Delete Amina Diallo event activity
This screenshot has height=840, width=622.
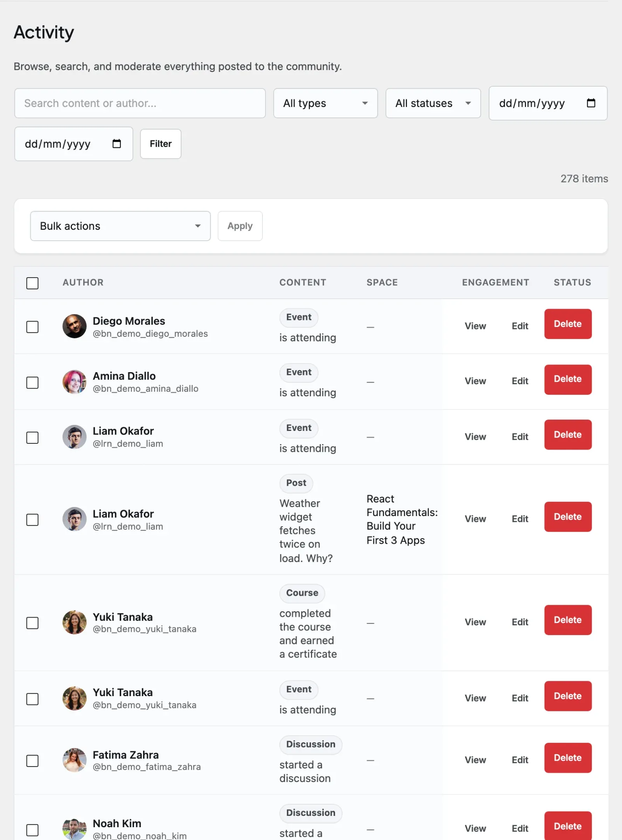click(568, 379)
